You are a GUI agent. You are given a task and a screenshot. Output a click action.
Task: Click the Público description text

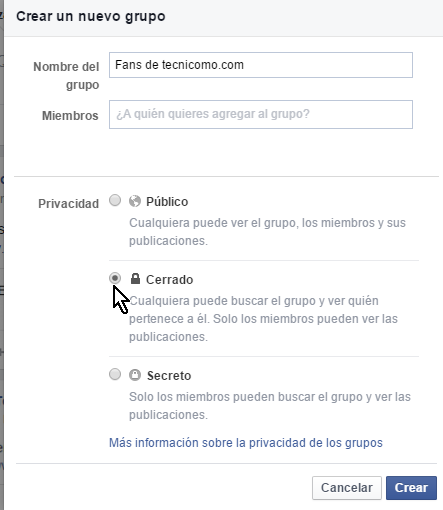tap(267, 232)
